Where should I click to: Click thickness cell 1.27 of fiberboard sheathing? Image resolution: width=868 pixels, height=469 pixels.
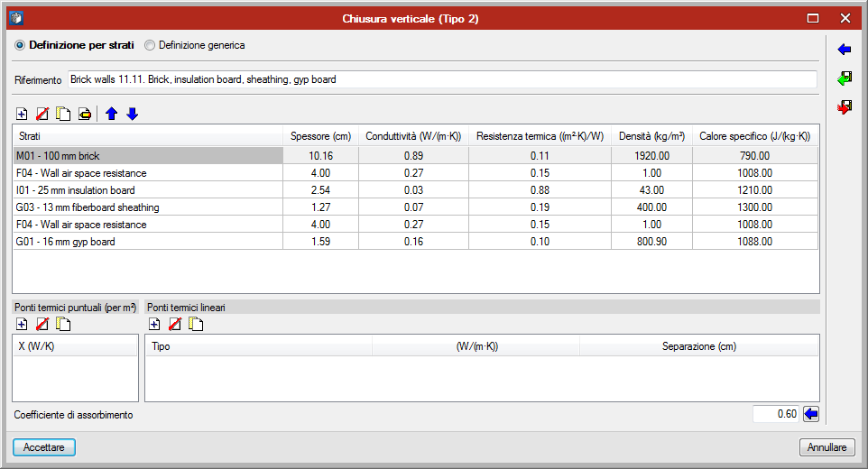pyautogui.click(x=320, y=207)
